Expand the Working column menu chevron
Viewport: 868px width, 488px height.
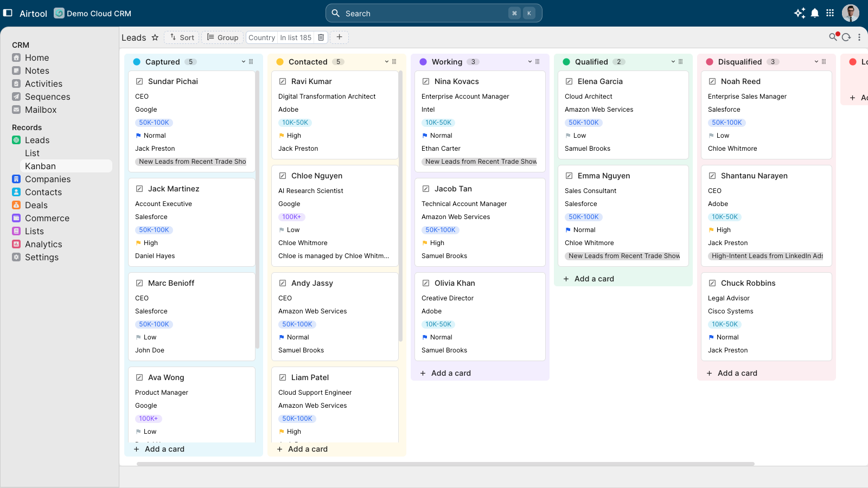[x=530, y=62]
